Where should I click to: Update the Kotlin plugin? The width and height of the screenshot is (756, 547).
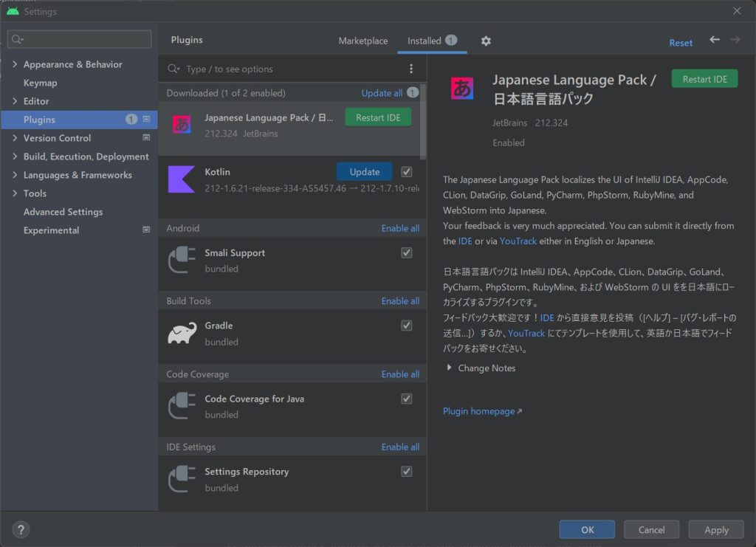tap(364, 171)
